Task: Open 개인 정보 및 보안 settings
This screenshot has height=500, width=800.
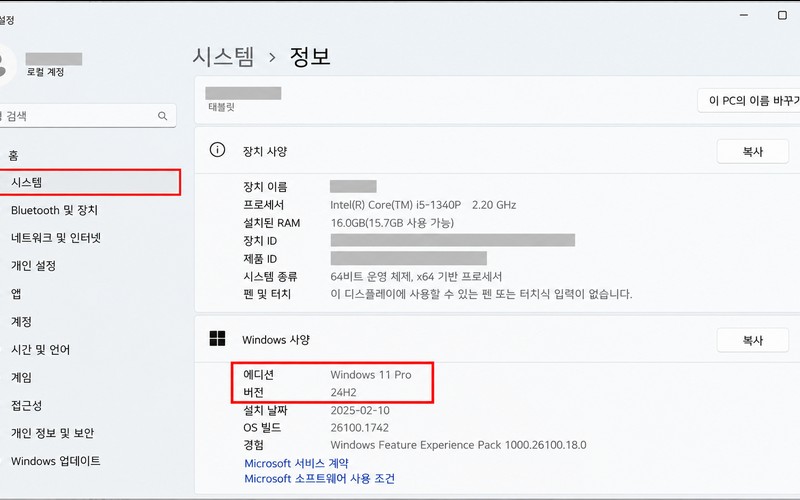Action: 53,433
